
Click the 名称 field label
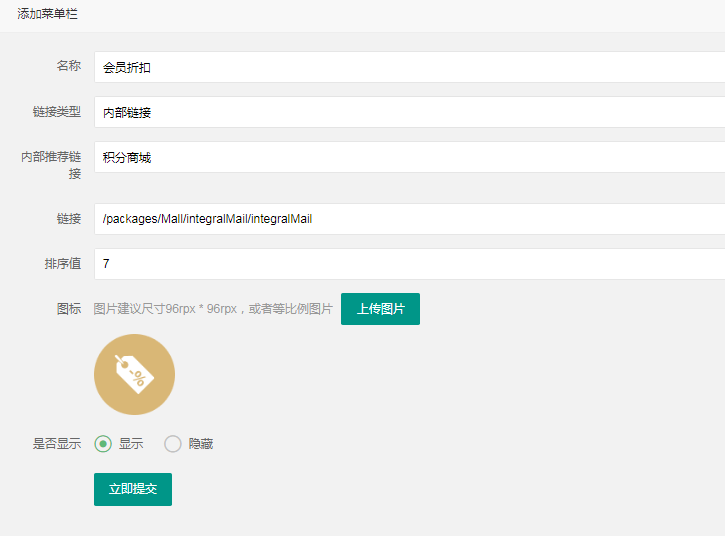click(x=69, y=66)
